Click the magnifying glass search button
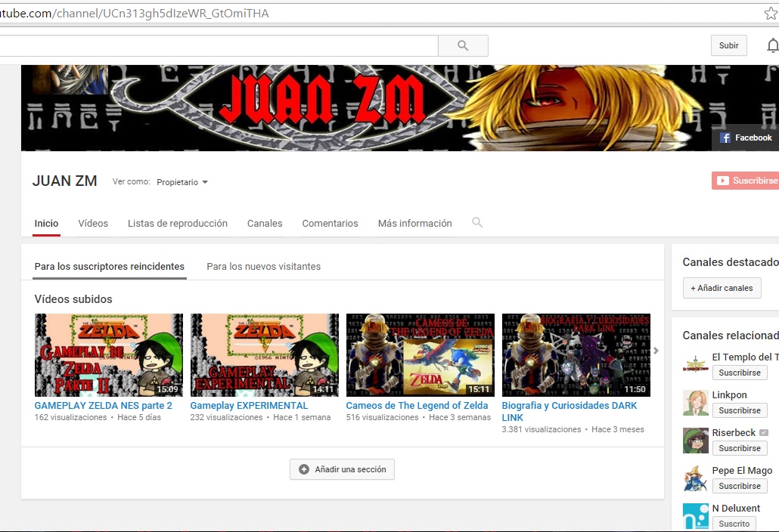 pos(463,45)
